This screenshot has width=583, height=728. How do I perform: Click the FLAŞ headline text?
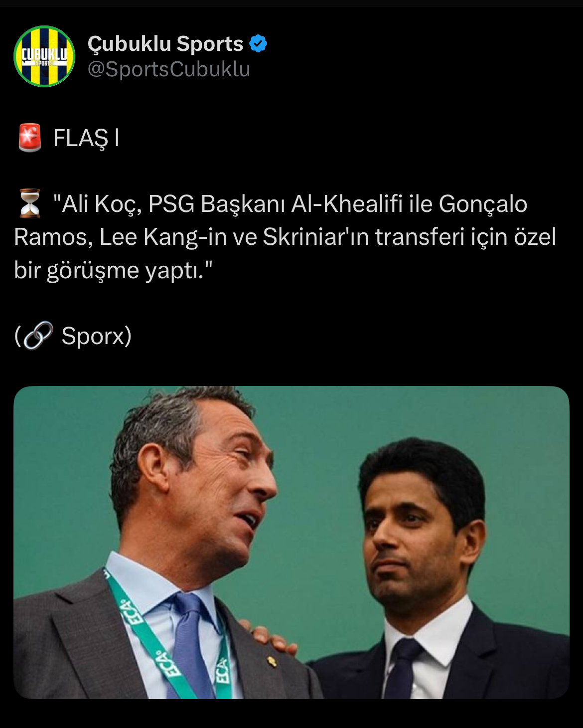click(81, 138)
